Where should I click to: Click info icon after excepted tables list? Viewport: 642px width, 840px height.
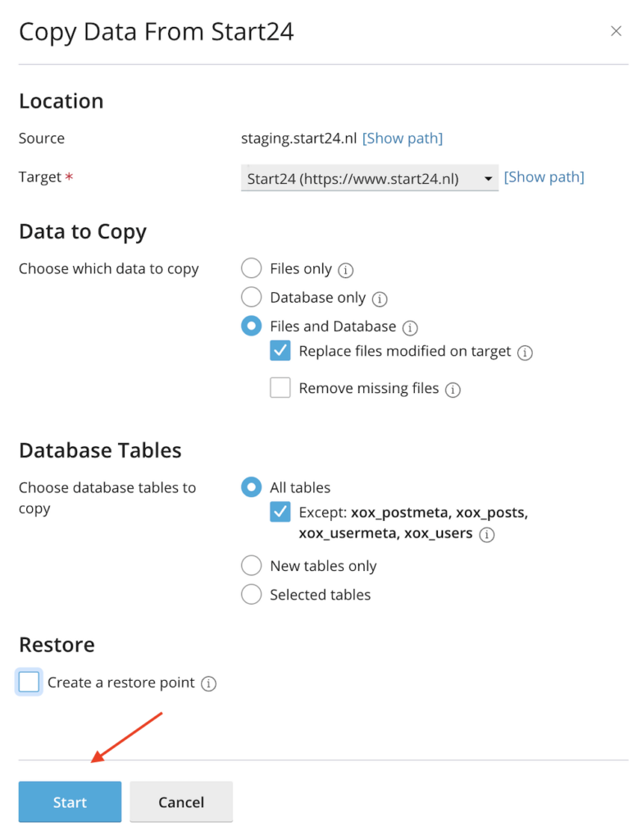tap(487, 535)
